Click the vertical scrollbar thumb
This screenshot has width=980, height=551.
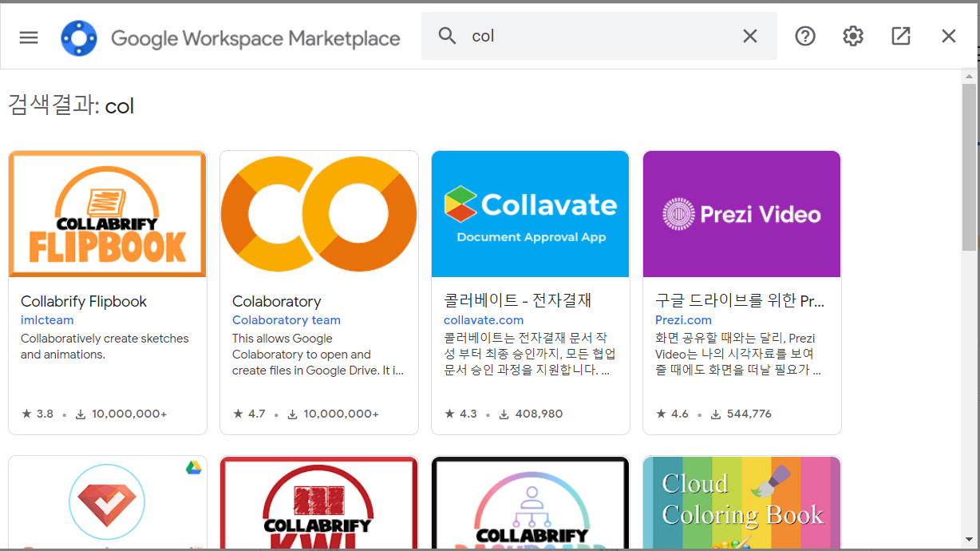tap(969, 167)
